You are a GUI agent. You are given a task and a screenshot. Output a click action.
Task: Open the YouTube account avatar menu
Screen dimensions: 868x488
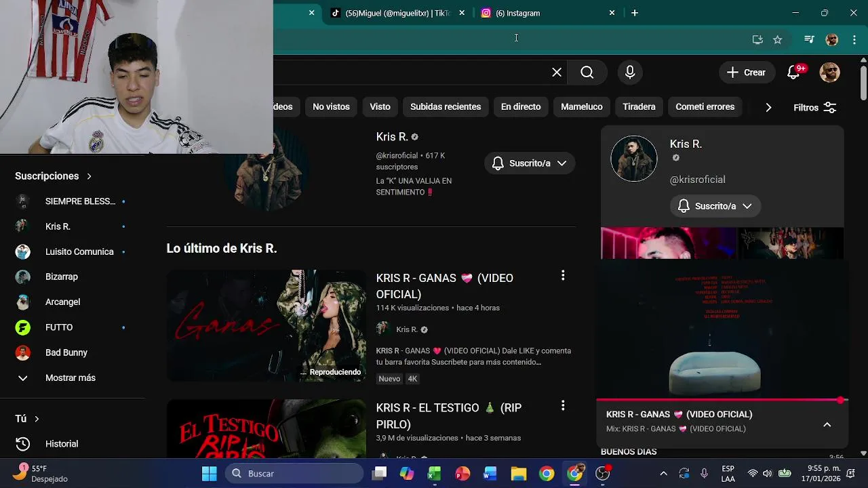pos(829,73)
